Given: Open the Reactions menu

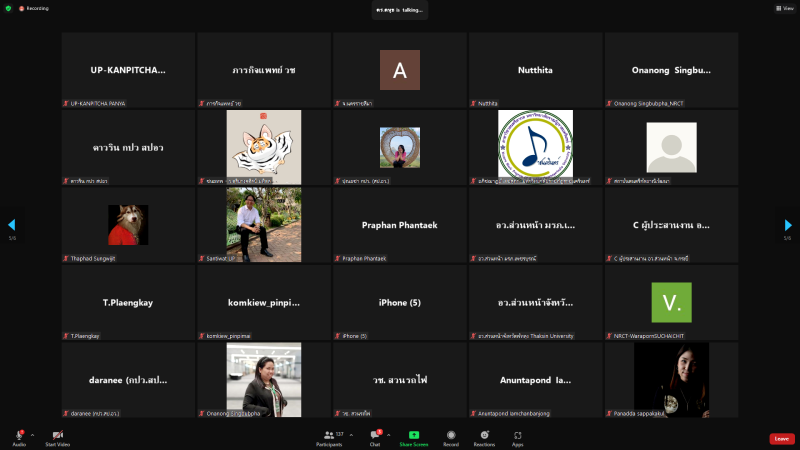Looking at the screenshot, I should coord(484,436).
